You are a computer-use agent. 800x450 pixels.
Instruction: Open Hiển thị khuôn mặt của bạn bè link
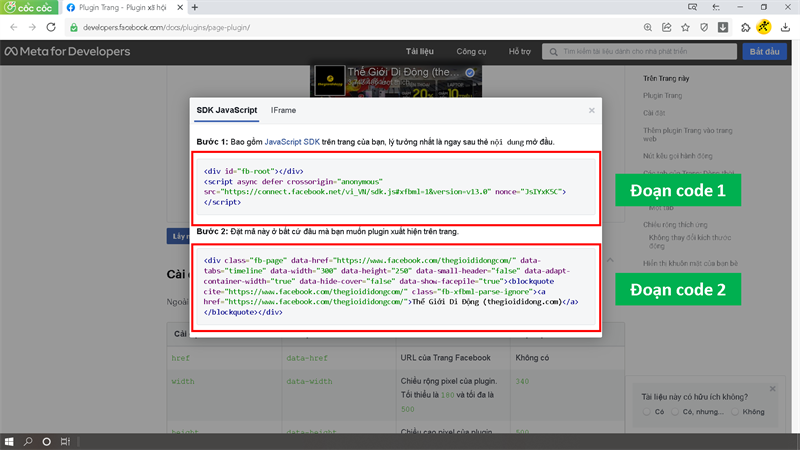click(690, 263)
